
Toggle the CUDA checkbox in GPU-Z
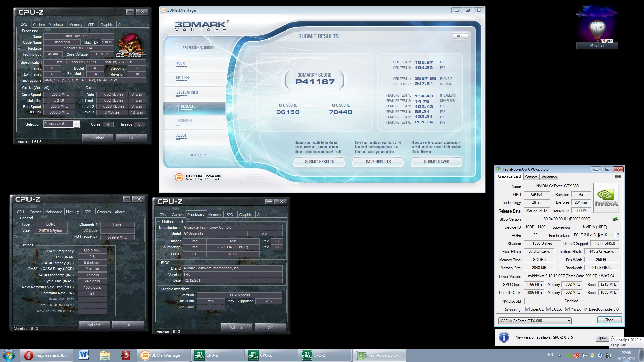click(x=548, y=309)
